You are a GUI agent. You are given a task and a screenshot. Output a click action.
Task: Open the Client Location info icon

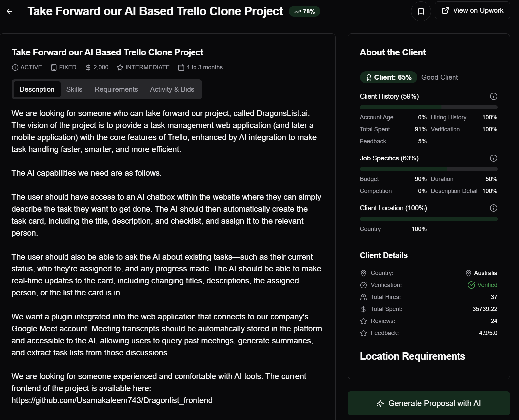(493, 208)
